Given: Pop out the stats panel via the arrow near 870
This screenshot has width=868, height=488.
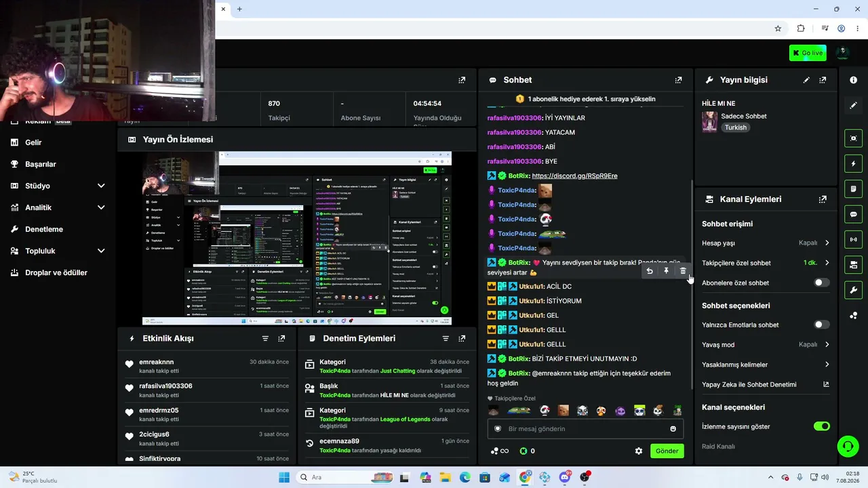Looking at the screenshot, I should (x=462, y=80).
